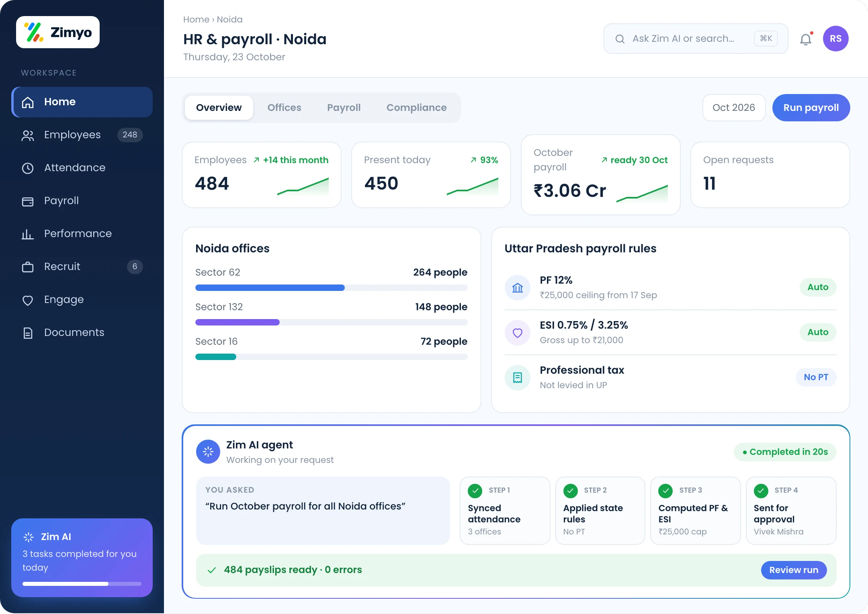Click the Sector 132 progress bar
Viewport: 868px width, 614px height.
tap(332, 322)
